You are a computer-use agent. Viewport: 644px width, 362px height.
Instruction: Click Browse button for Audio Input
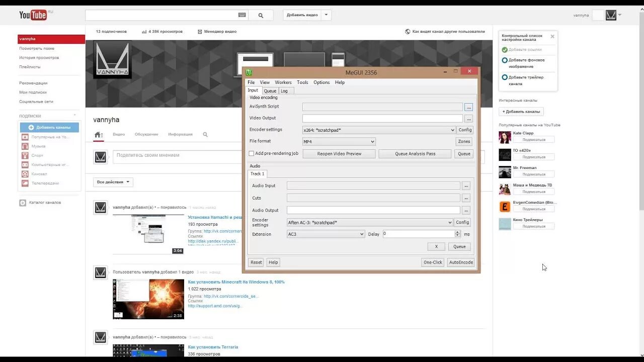tap(466, 186)
